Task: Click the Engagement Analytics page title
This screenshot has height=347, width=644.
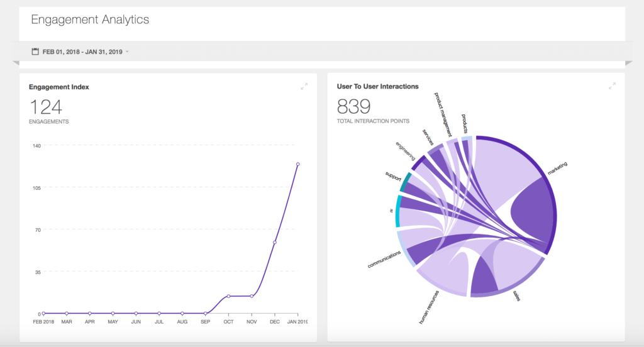Action: [90, 19]
